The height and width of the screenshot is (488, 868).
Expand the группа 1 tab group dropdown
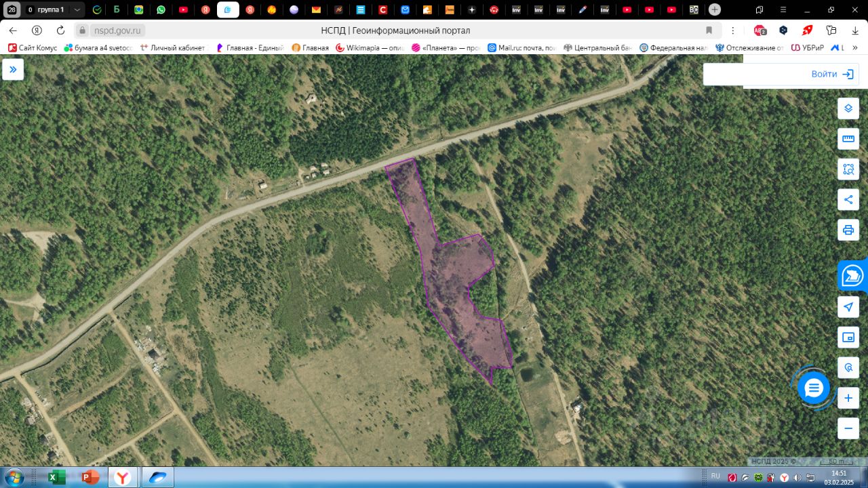77,10
